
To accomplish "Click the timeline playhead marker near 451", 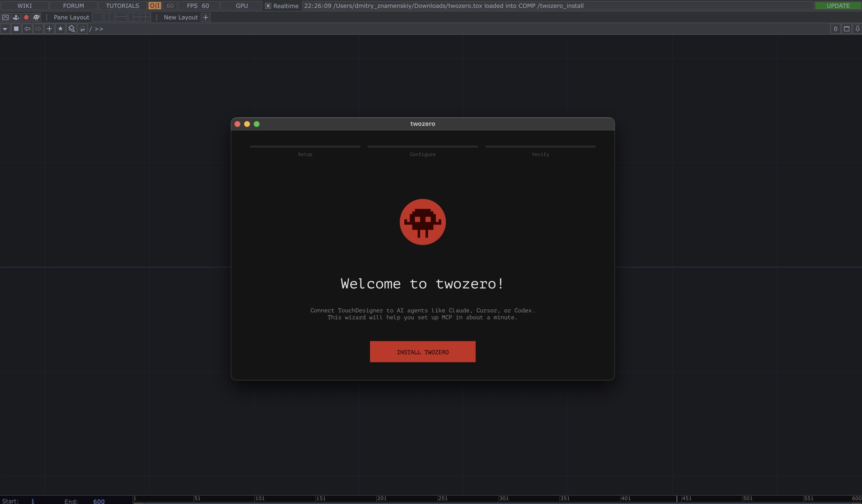I will [677, 498].
